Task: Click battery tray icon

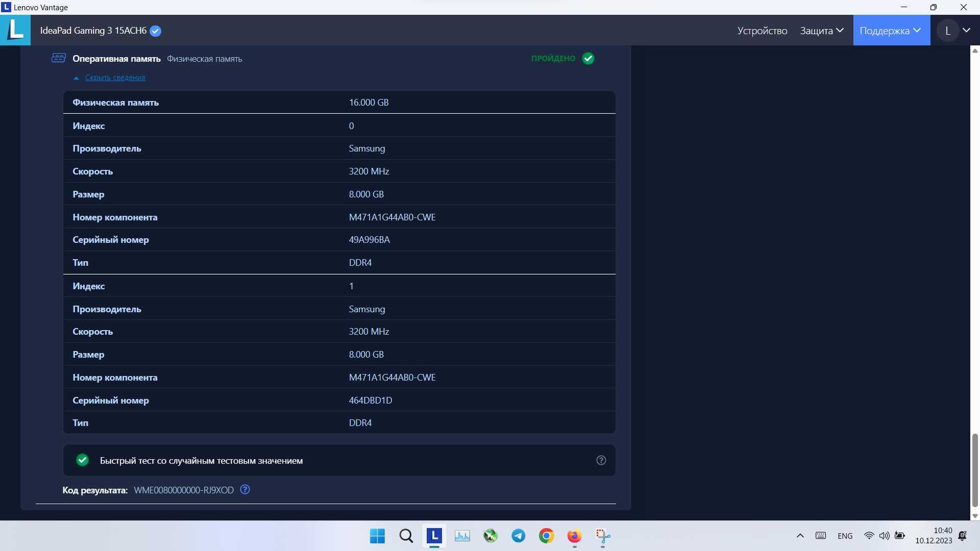Action: tap(900, 536)
